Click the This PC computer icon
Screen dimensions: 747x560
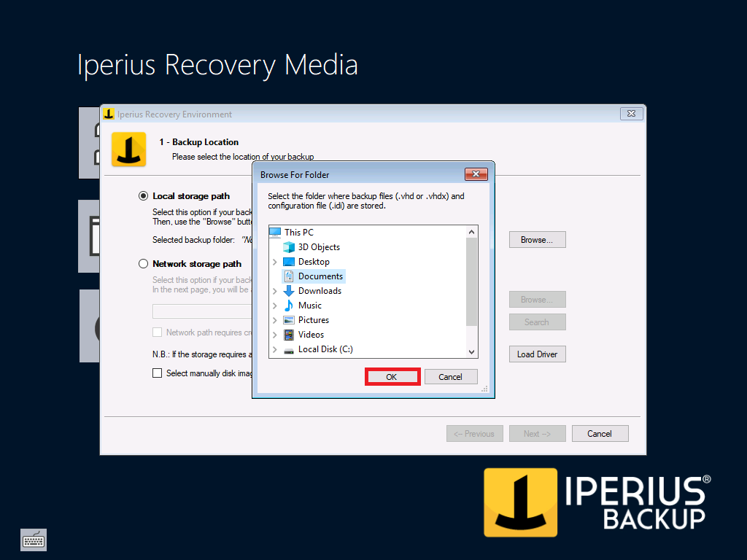point(275,233)
